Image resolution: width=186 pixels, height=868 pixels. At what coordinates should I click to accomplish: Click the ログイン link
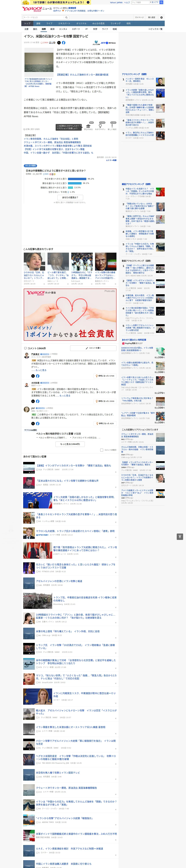click(57, 11)
